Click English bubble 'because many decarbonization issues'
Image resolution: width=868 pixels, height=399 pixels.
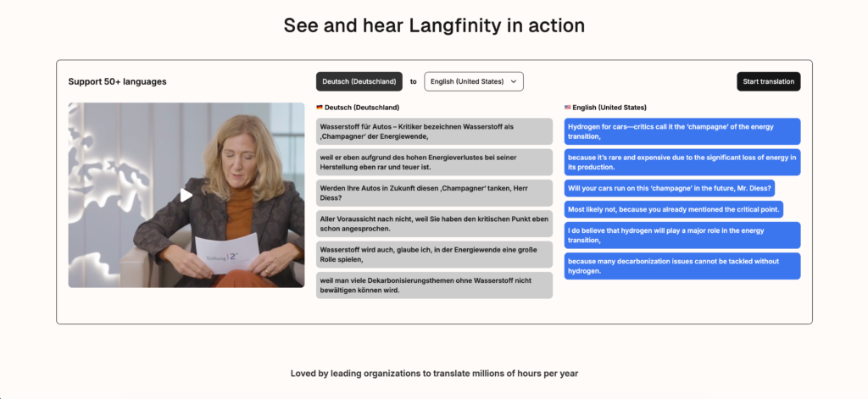click(682, 266)
